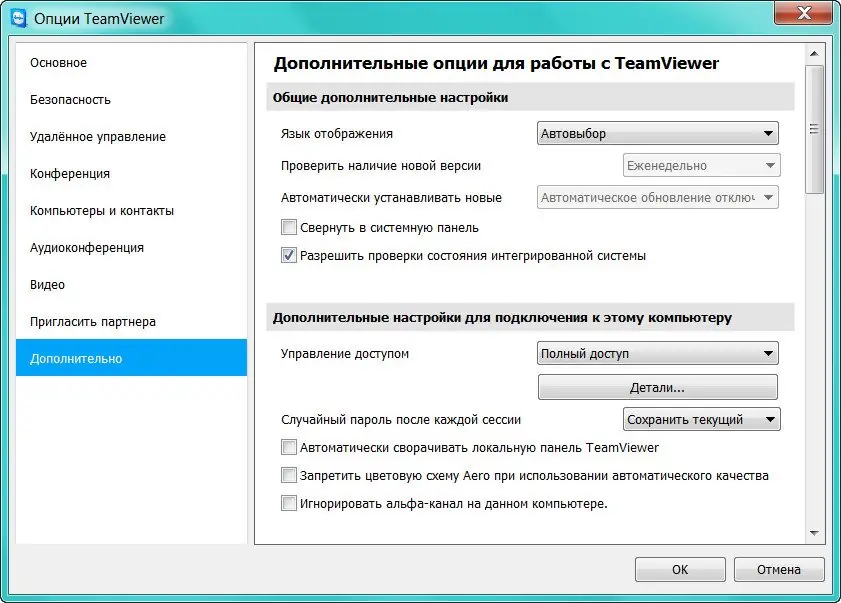Open the Еженедельно update check dropdown
Image resolution: width=841 pixels, height=603 pixels.
(x=702, y=166)
